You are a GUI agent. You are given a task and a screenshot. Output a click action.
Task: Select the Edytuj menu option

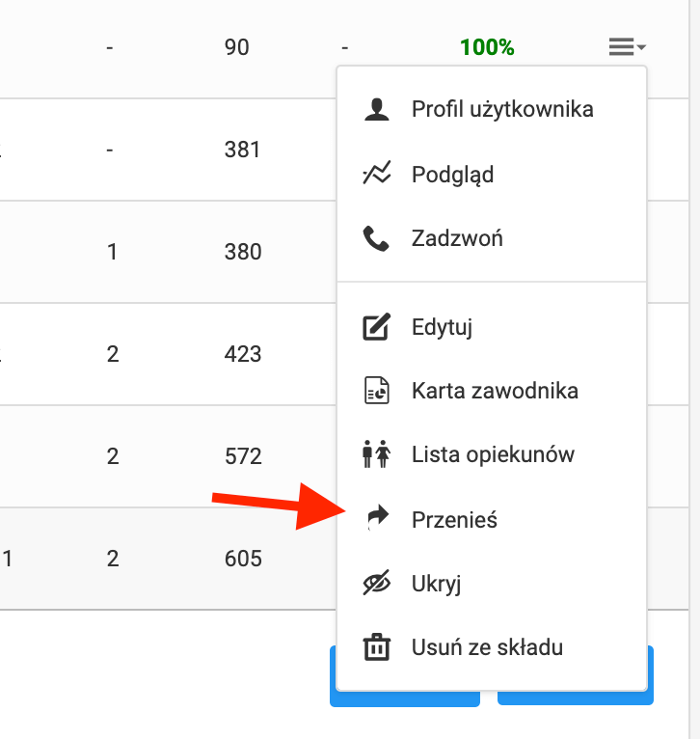[x=442, y=327]
